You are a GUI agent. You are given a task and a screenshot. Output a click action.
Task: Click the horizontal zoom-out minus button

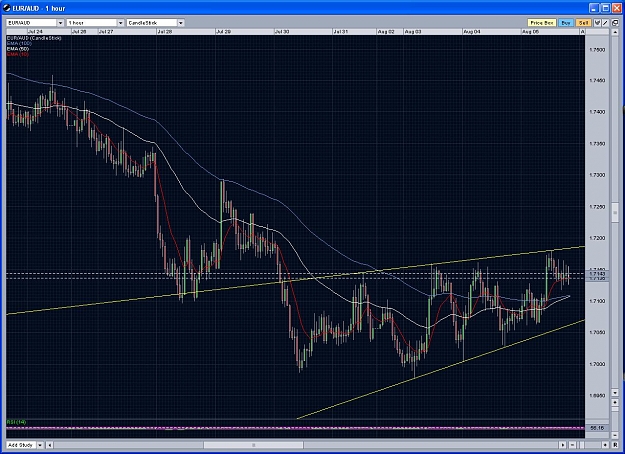pos(572,445)
